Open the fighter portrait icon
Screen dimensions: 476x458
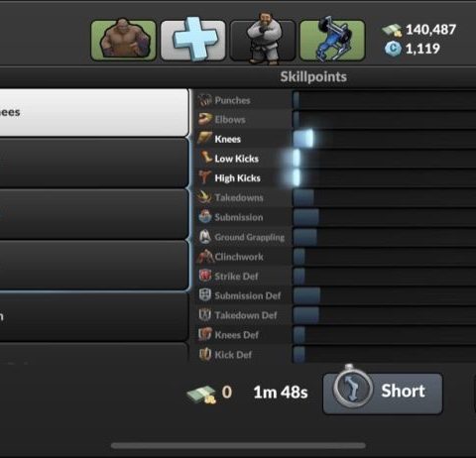(x=123, y=40)
